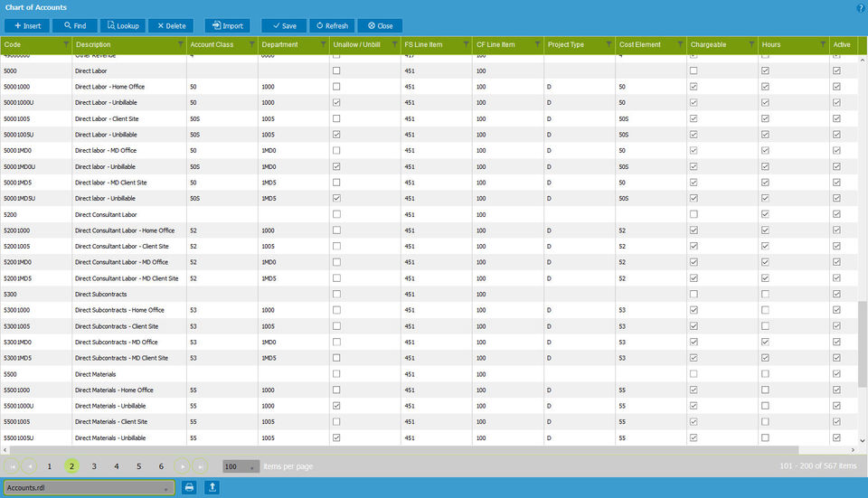Toggle Chargeable for 5200 Direct Consultant Labor
The height and width of the screenshot is (498, 868).
[693, 214]
